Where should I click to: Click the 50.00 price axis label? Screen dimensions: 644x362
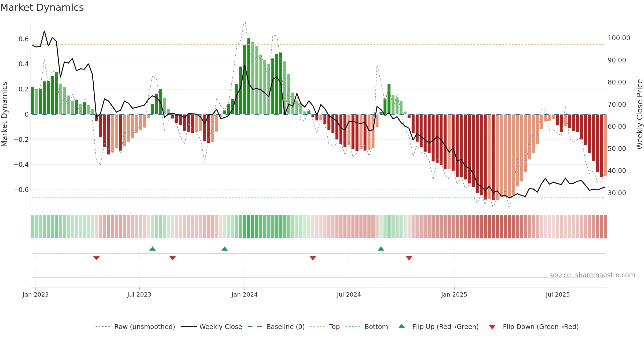click(617, 149)
